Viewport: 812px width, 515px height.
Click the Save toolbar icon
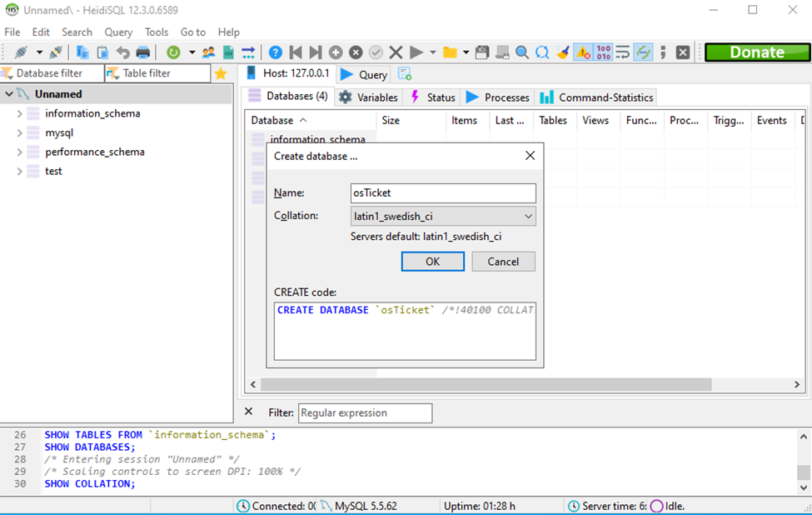click(x=484, y=52)
